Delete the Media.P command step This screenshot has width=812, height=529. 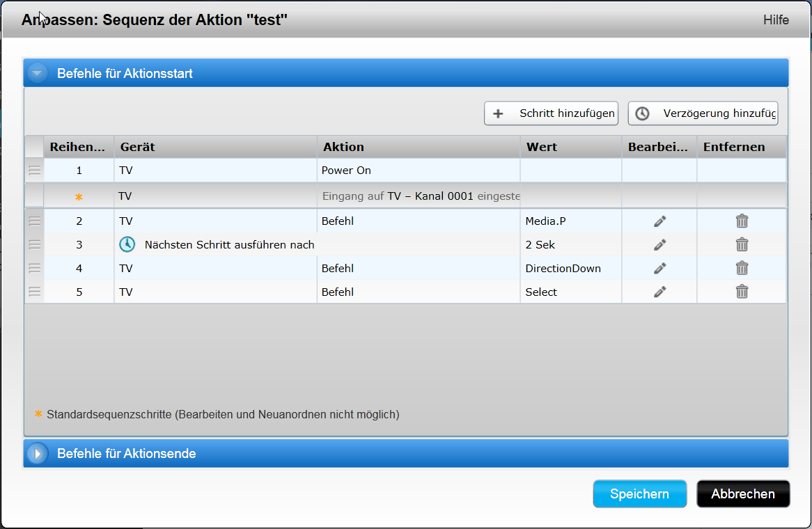point(742,221)
